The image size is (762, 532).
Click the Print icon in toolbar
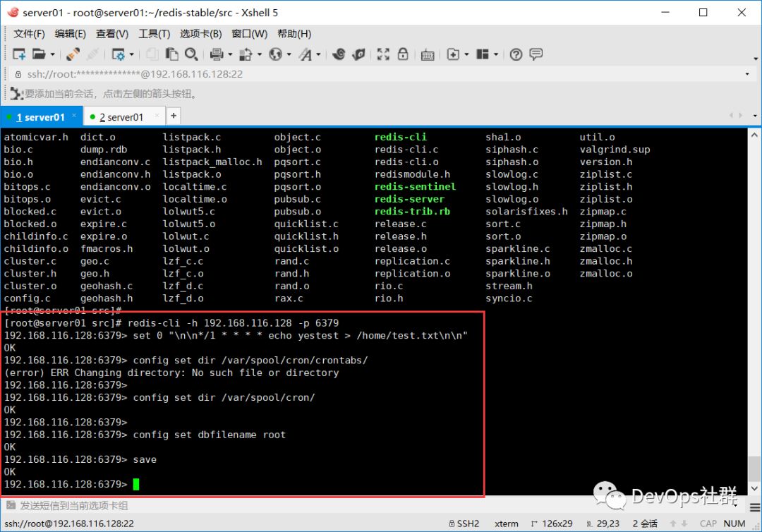[217, 54]
